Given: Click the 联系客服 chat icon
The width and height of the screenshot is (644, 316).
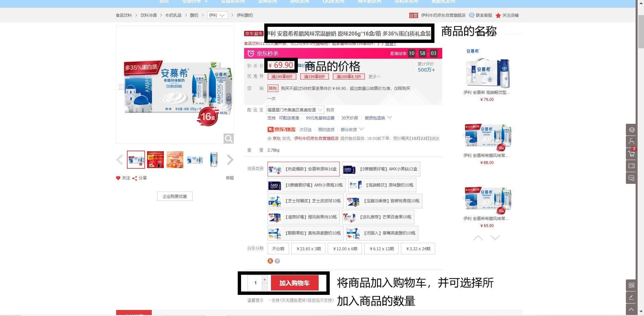Looking at the screenshot, I should (472, 15).
